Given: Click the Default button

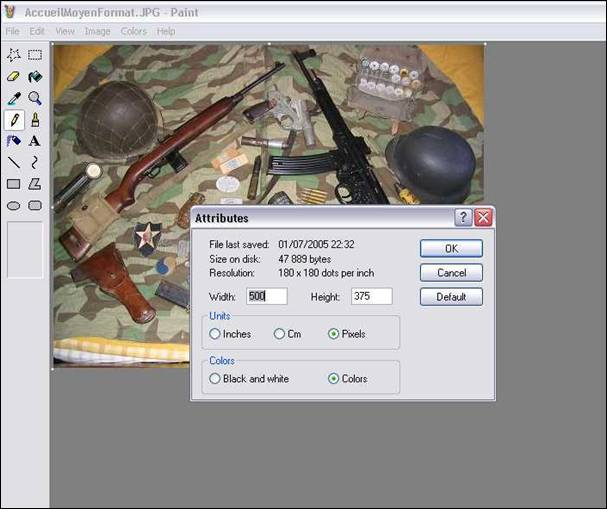Looking at the screenshot, I should coord(451,297).
